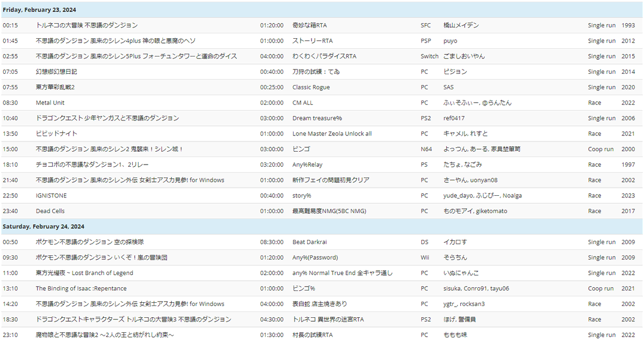Screen dimensions: 644x341
Task: Click 'ポケモン不思議のダンジョン いくぞ！嵐の冒険団' title
Action: (102, 258)
